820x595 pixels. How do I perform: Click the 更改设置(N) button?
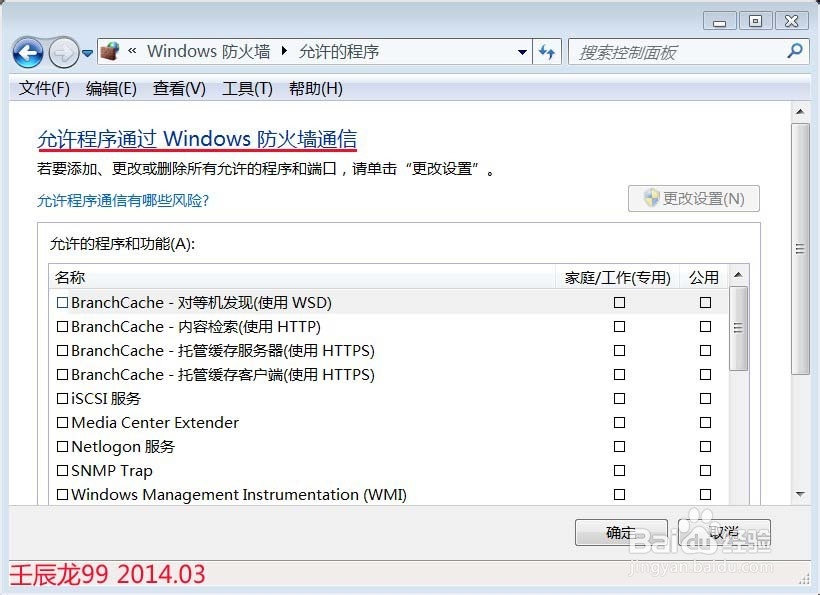pos(694,199)
